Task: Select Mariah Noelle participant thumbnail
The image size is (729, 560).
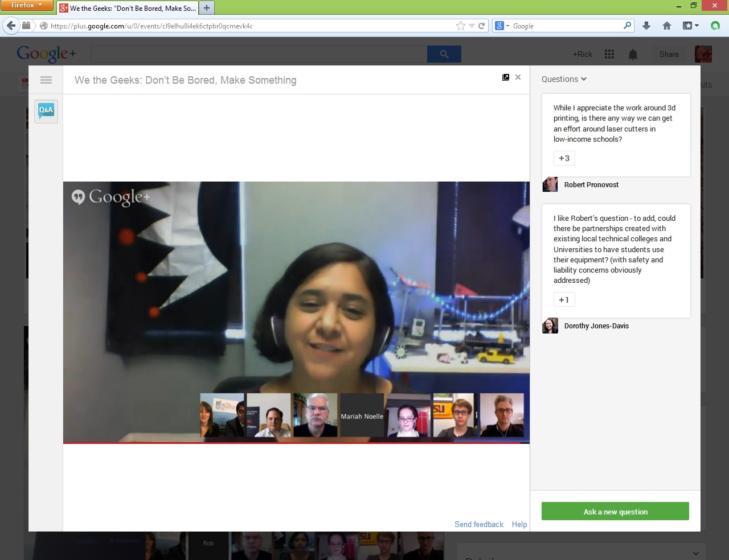Action: (x=362, y=416)
